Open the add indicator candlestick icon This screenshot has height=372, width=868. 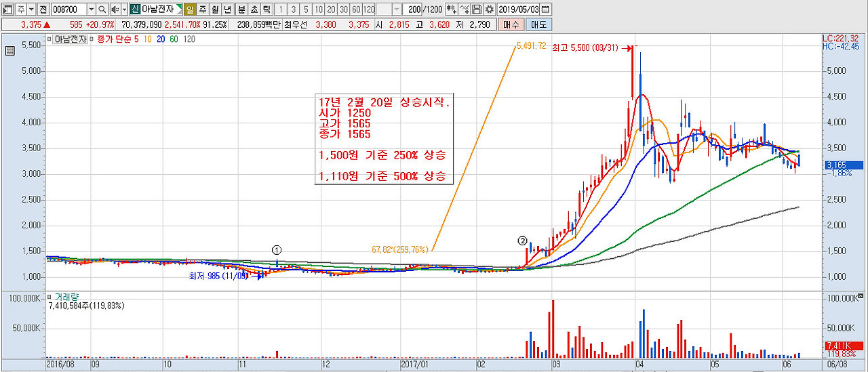[452, 9]
